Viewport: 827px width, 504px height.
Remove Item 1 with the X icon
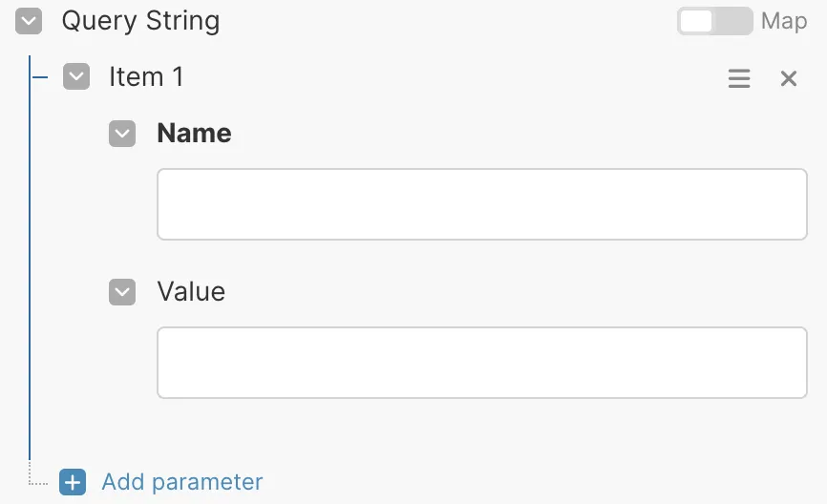point(789,78)
